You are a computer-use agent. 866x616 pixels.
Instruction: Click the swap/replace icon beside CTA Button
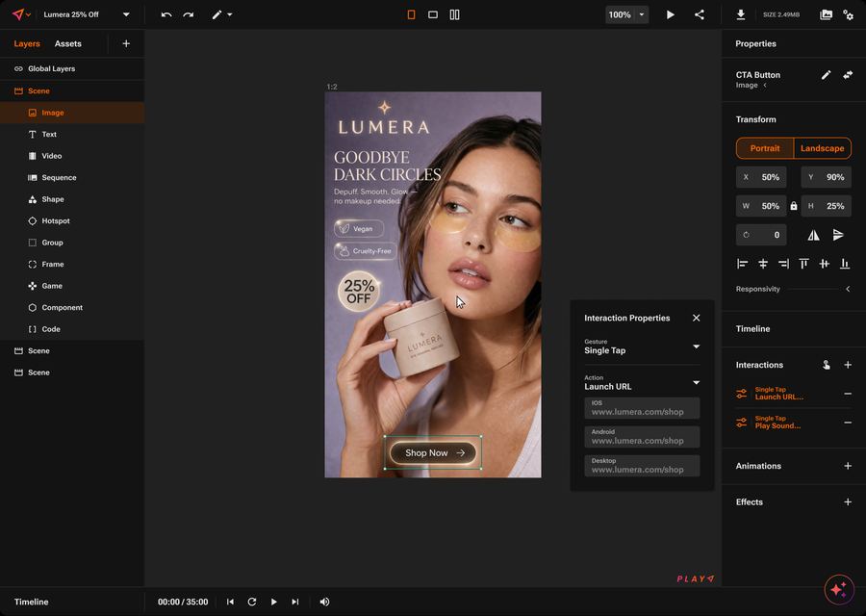coord(848,75)
